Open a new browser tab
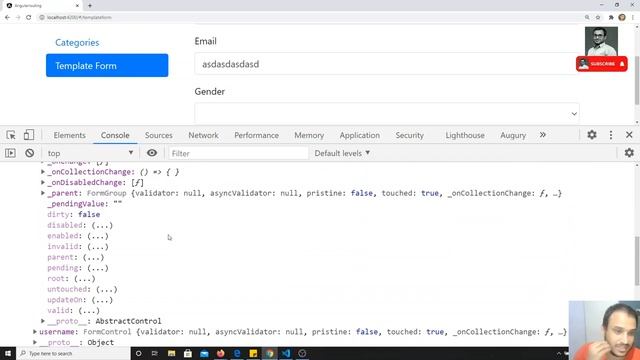 point(90,6)
